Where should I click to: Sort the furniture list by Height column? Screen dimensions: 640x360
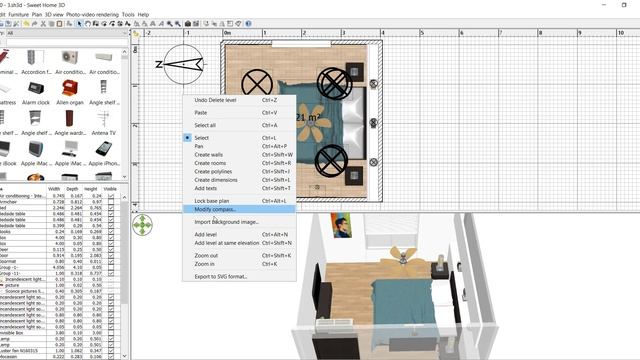91,189
